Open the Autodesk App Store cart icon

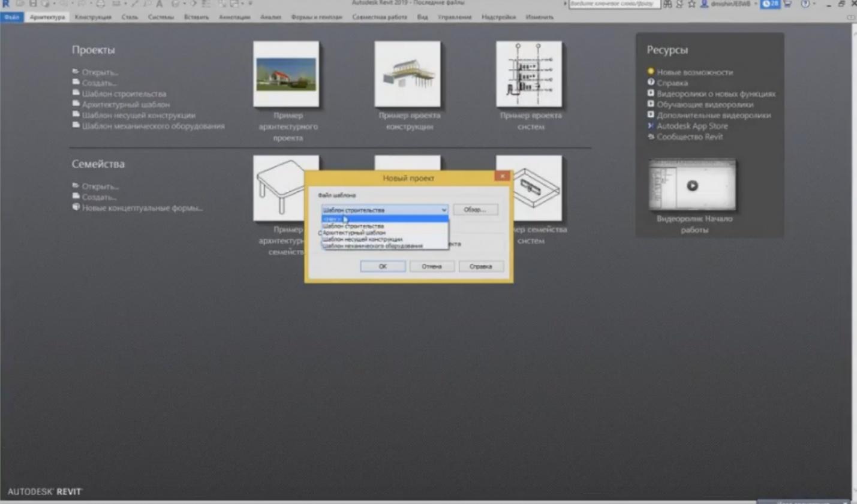click(788, 4)
